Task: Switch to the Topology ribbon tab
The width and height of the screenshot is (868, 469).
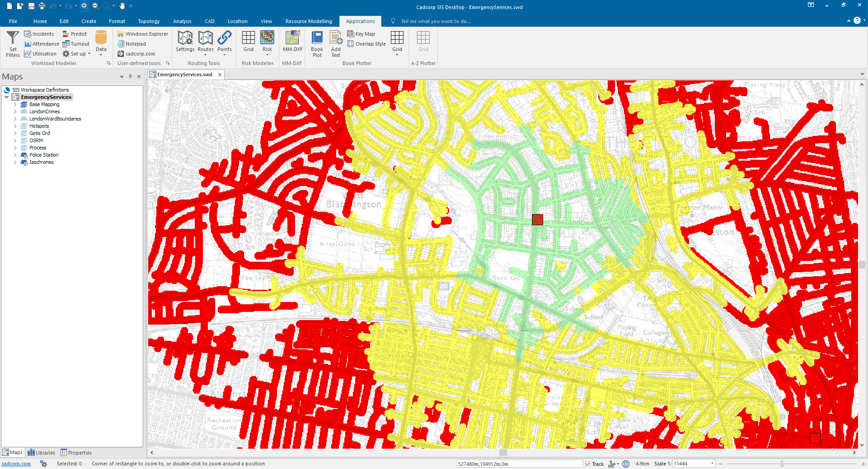Action: pyautogui.click(x=149, y=21)
